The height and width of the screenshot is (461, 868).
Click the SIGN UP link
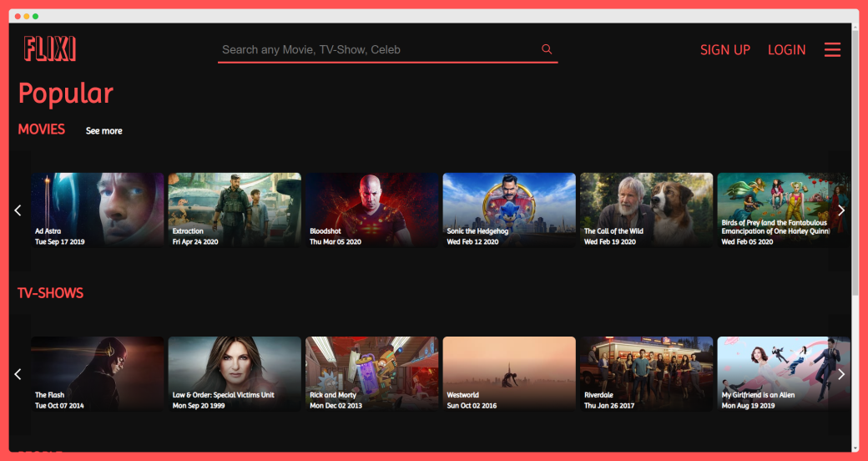coord(724,50)
